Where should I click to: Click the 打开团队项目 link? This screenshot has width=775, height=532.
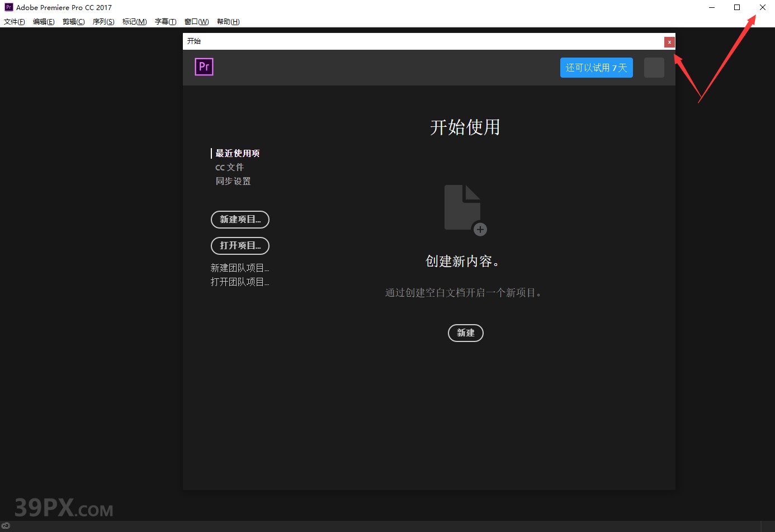240,281
